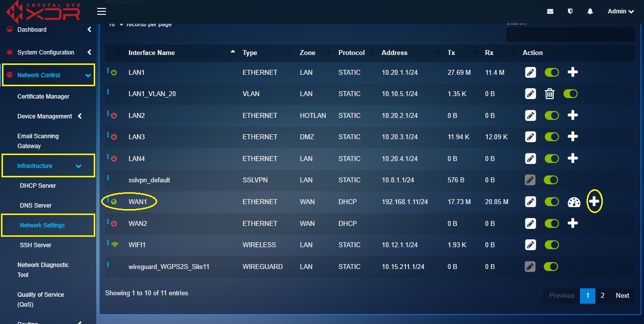This screenshot has height=324, width=644.
Task: Open the notifications bell
Action: 590,11
